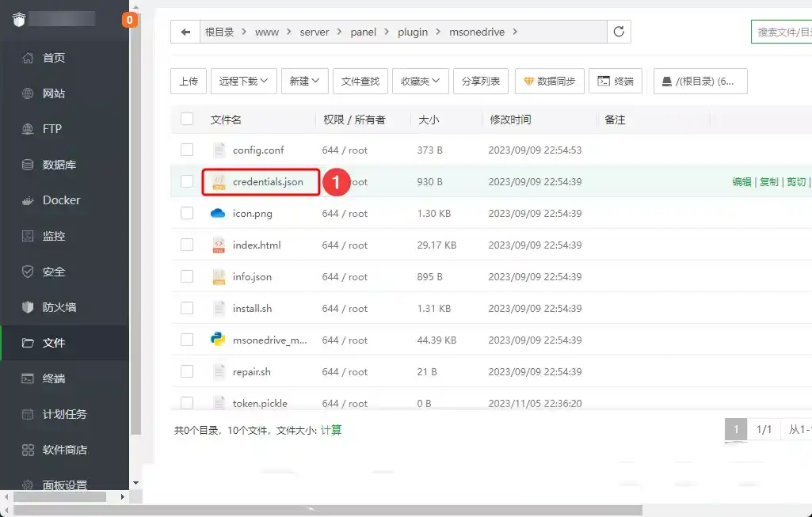The height and width of the screenshot is (517, 812).
Task: Click the back arrow above the file list
Action: point(184,32)
